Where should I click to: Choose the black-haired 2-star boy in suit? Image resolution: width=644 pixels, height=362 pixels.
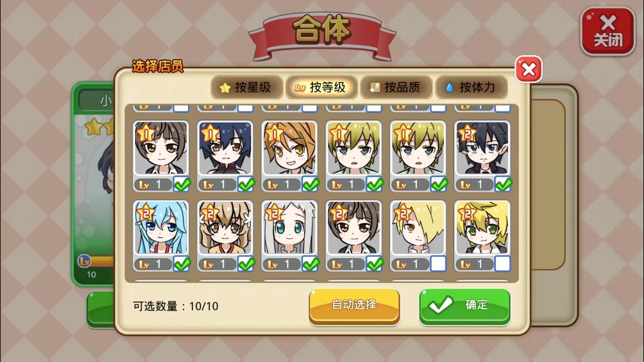click(x=482, y=148)
